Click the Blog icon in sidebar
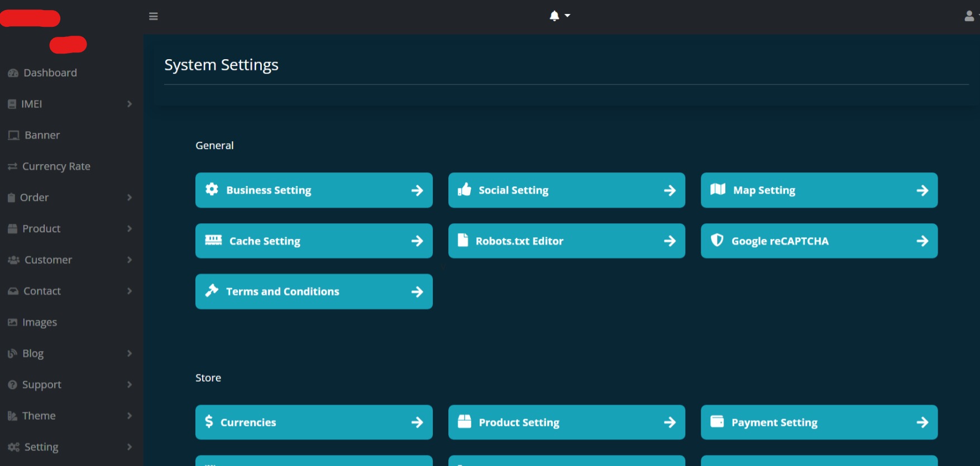Viewport: 980px width, 466px height. [x=13, y=354]
